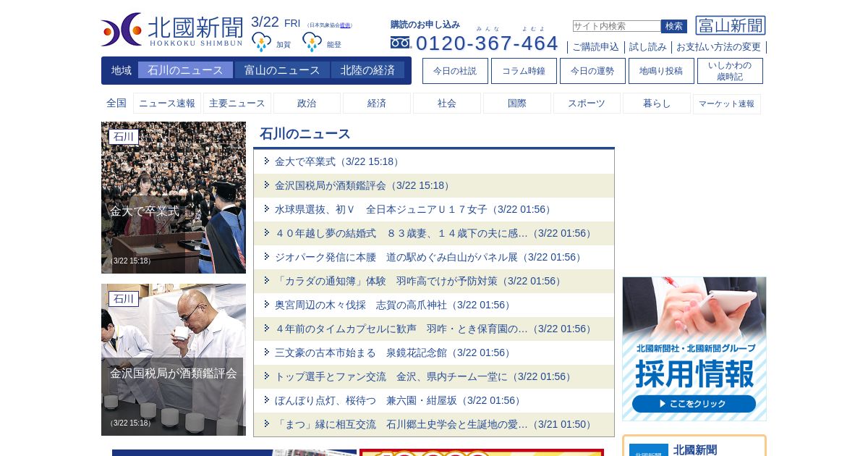868x456 pixels.
Task: Open 今日の運勢 button
Action: (x=592, y=71)
